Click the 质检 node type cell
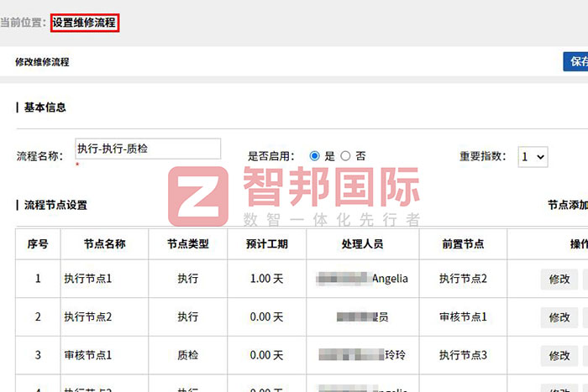This screenshot has width=588, height=392. tap(188, 356)
